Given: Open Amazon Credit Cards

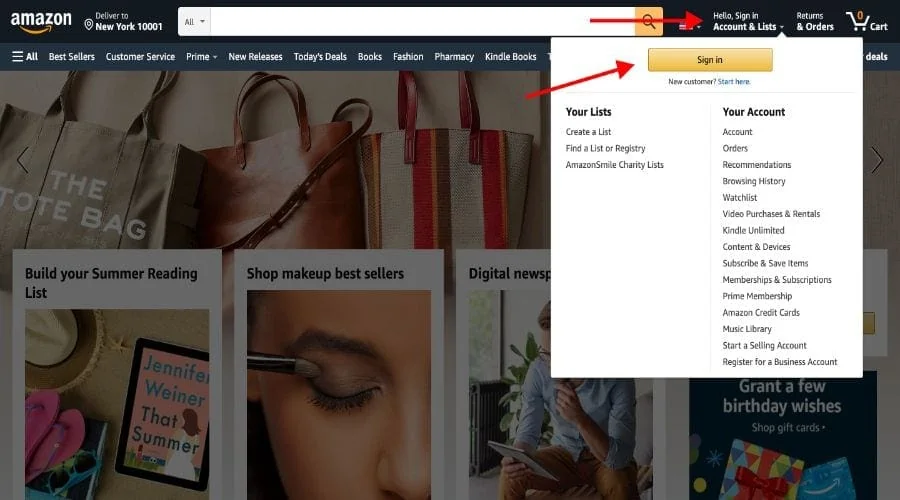Looking at the screenshot, I should pos(761,312).
